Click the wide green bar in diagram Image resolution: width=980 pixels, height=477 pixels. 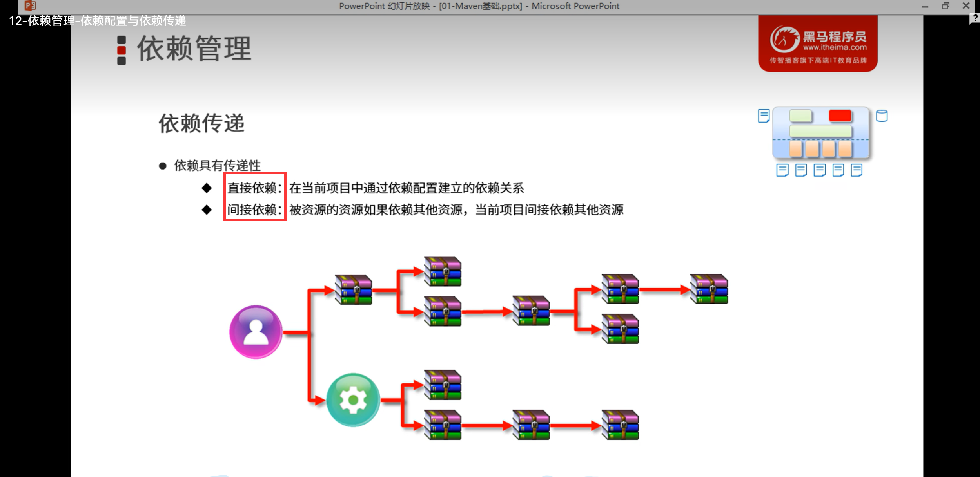[820, 131]
